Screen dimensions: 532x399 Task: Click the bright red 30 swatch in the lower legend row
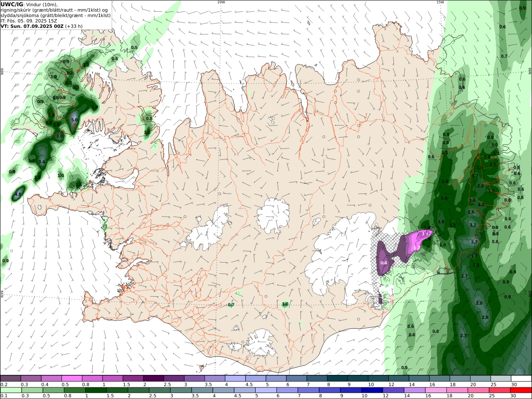click(521, 390)
